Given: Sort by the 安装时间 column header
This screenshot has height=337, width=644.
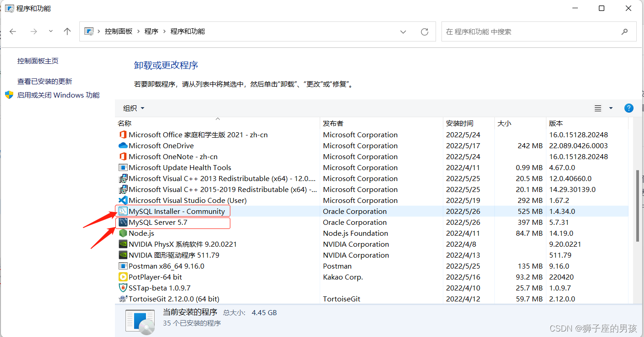Looking at the screenshot, I should point(460,123).
